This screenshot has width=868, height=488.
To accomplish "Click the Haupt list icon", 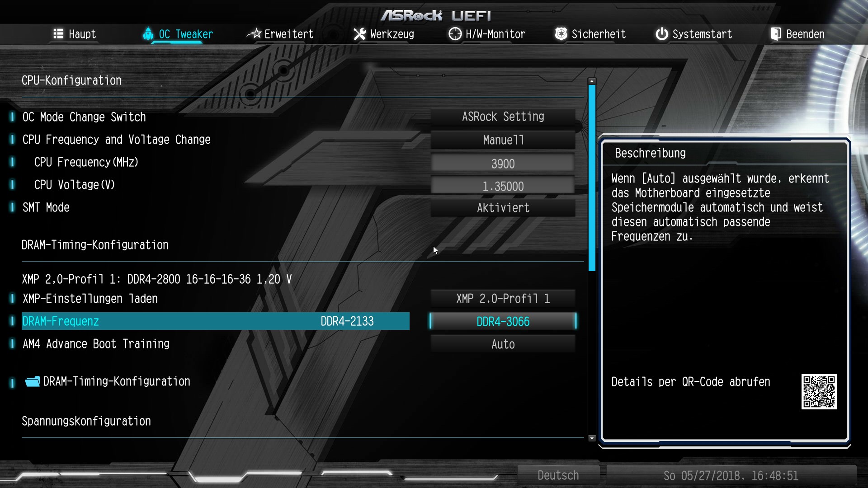I will (58, 34).
